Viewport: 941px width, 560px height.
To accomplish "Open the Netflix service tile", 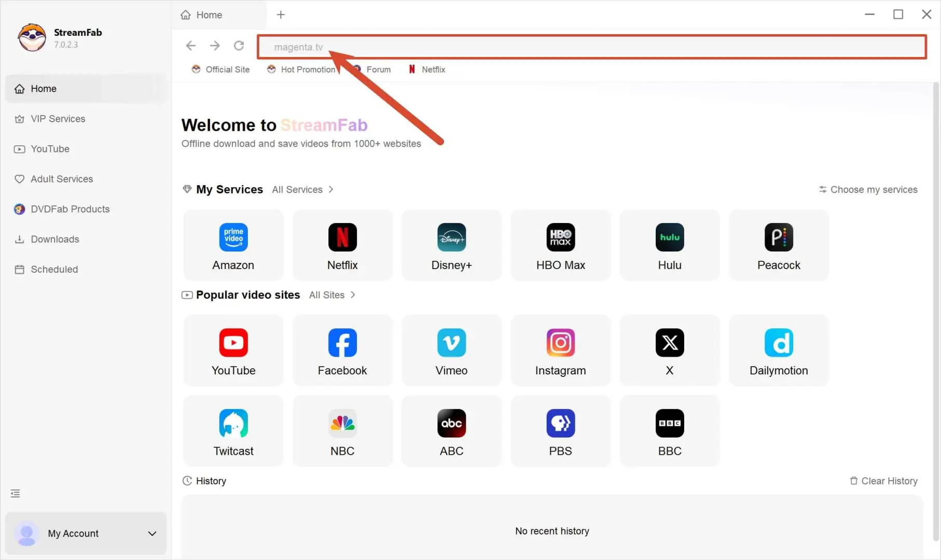I will coord(342,245).
